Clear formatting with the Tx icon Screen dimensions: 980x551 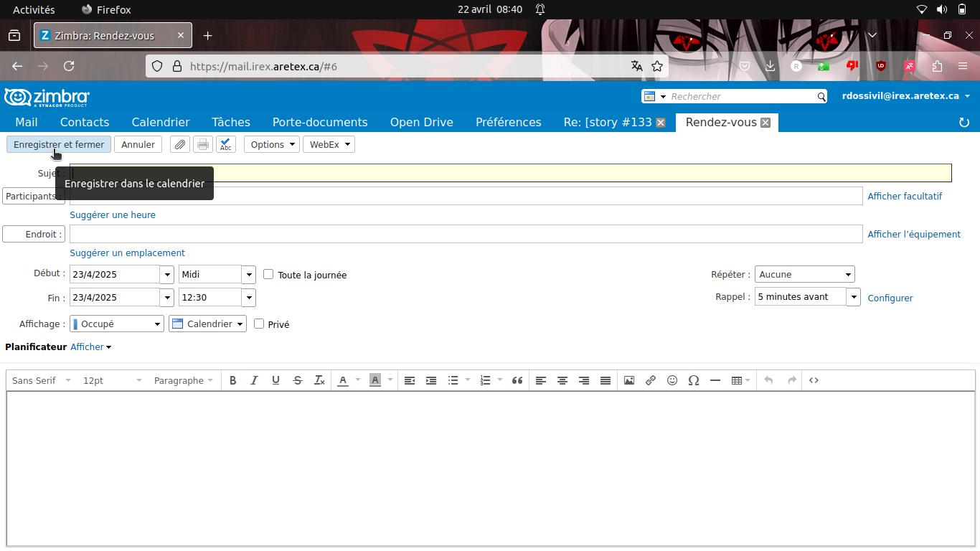[320, 380]
